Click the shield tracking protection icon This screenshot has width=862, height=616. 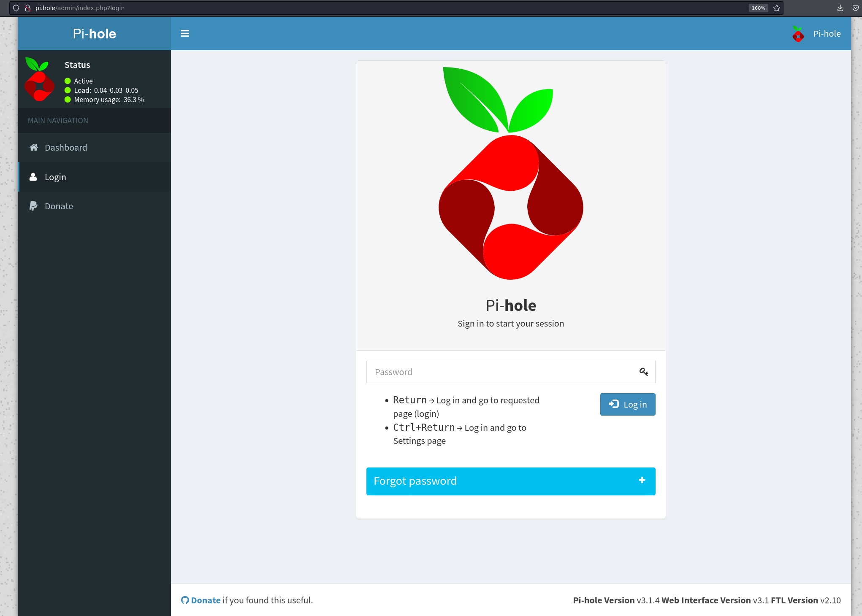pyautogui.click(x=16, y=8)
